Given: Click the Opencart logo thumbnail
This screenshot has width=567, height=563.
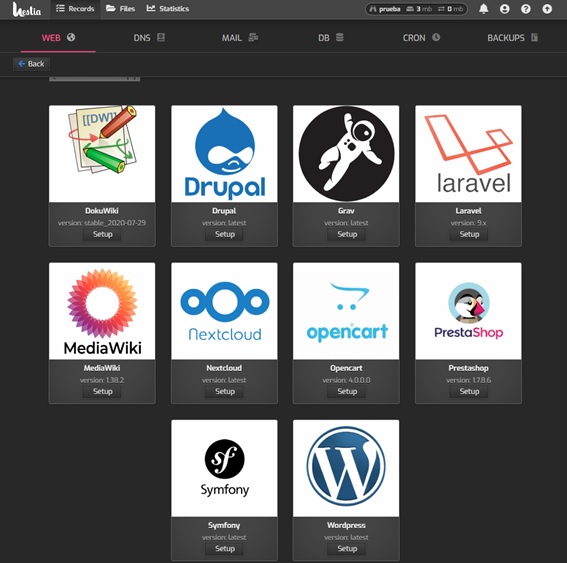Looking at the screenshot, I should [346, 311].
